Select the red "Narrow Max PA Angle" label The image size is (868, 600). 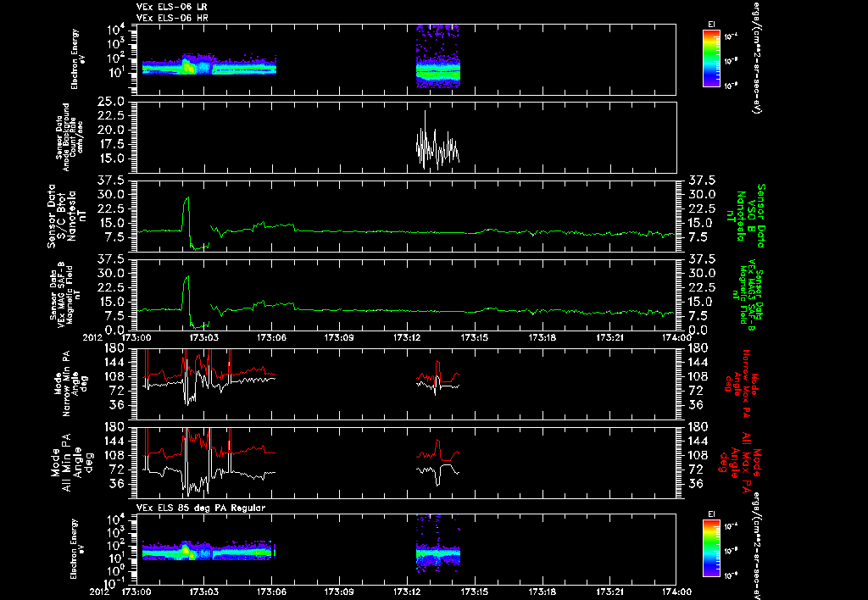[x=739, y=382]
